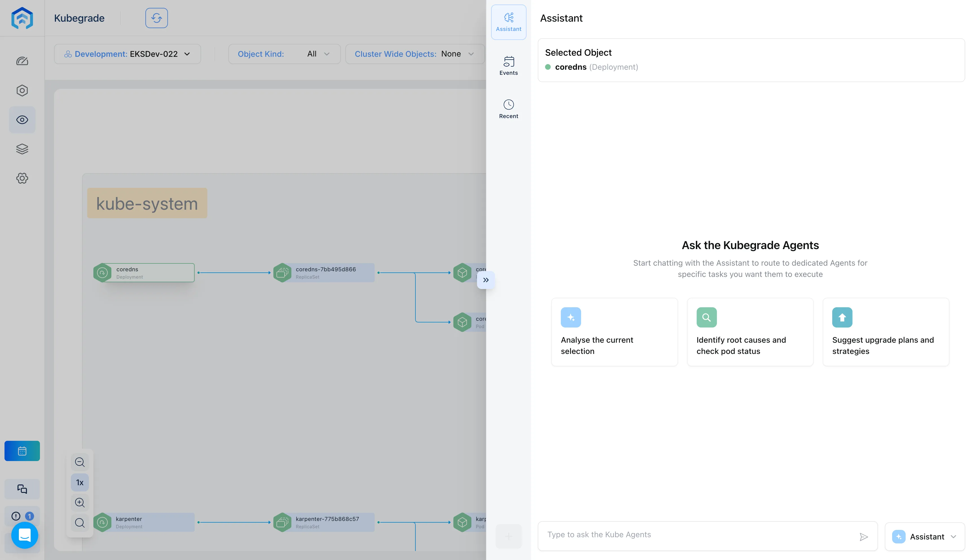Viewport: 972px width, 560px height.
Task: Select the coredns Deployment node
Action: (x=144, y=273)
